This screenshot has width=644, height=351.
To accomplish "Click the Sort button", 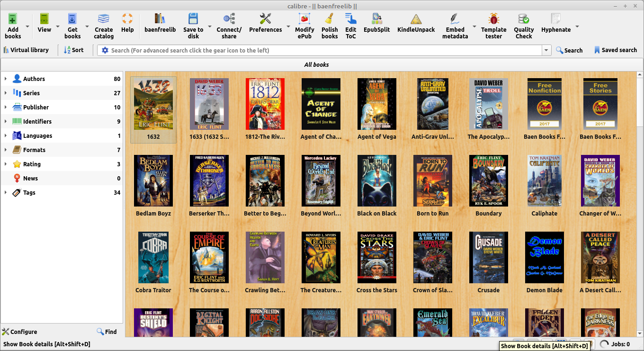I will (74, 50).
